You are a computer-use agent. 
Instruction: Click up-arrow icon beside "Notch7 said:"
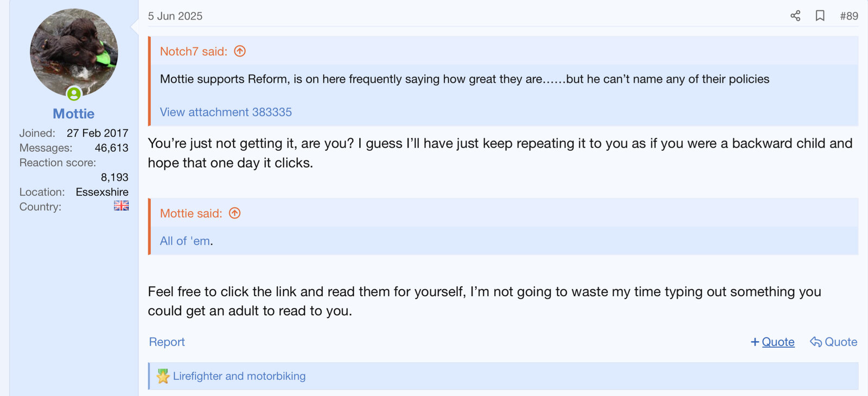click(240, 51)
